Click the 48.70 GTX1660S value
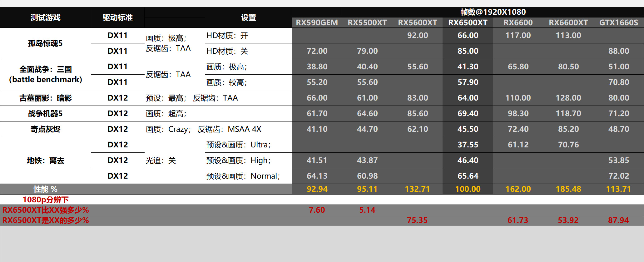This screenshot has width=644, height=262. pyautogui.click(x=619, y=129)
